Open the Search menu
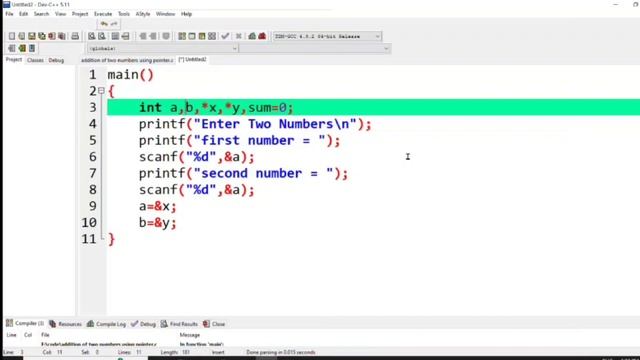Screen dimensions: 640x360 pyautogui.click(x=41, y=14)
